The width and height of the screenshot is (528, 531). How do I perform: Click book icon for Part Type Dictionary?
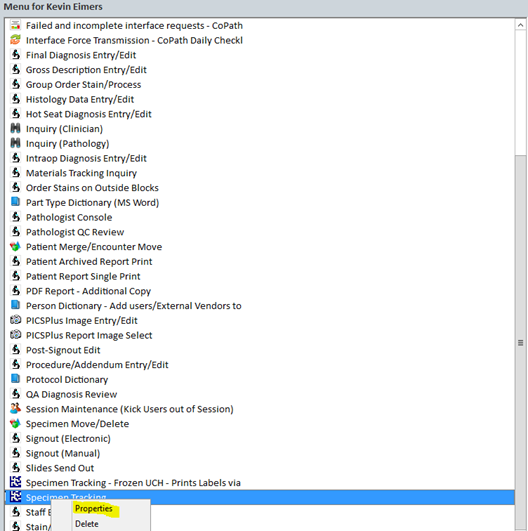click(15, 202)
